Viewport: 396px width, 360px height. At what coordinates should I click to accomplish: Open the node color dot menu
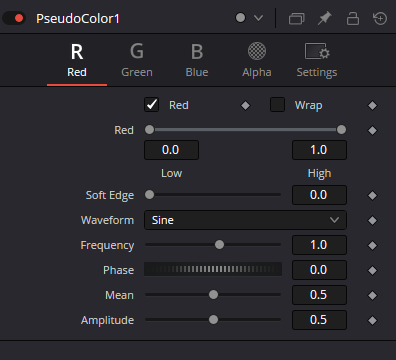point(240,18)
